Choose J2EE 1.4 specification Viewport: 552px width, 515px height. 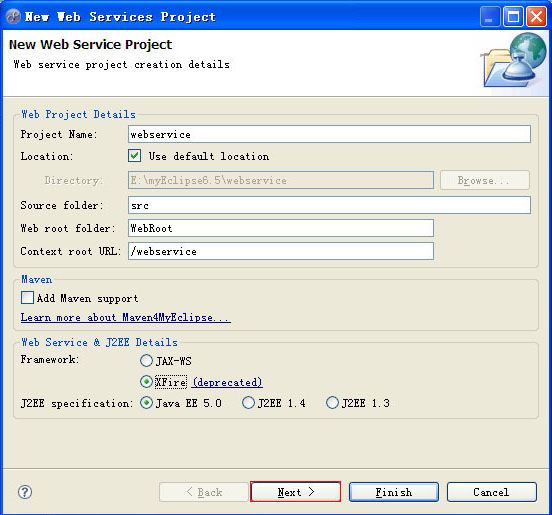(248, 403)
